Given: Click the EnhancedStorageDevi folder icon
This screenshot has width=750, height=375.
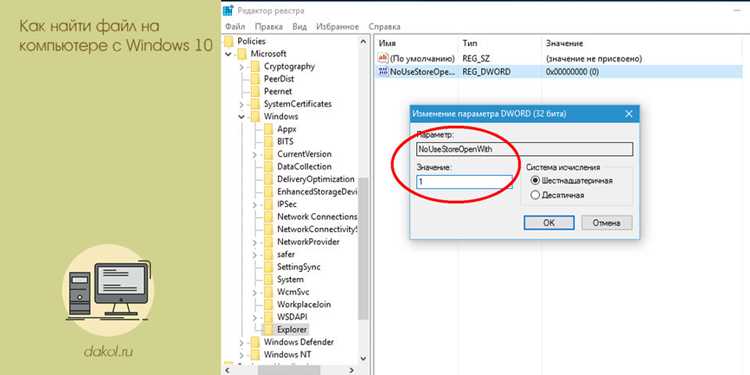Looking at the screenshot, I should coord(269,191).
